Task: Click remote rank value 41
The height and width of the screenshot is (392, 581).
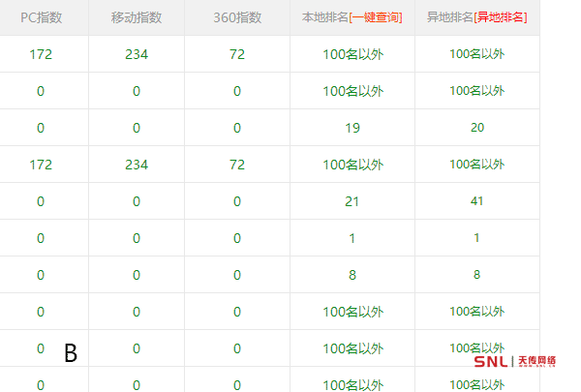Action: tap(476, 201)
